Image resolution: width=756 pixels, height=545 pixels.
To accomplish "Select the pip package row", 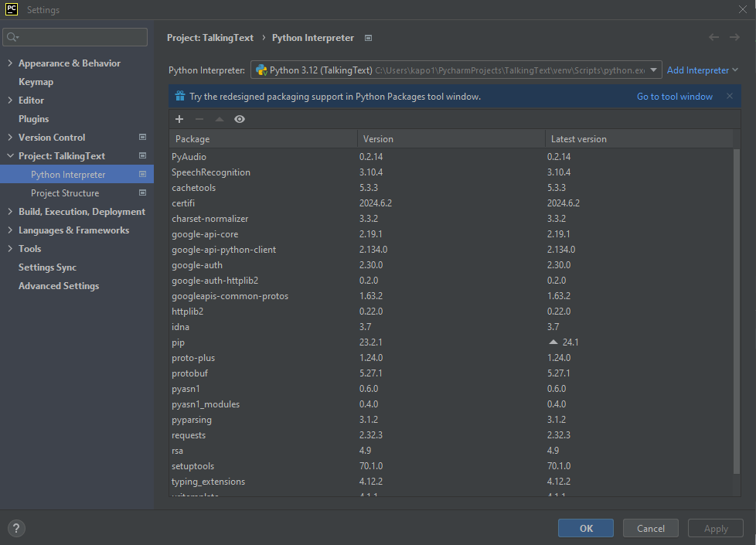I will pos(451,342).
